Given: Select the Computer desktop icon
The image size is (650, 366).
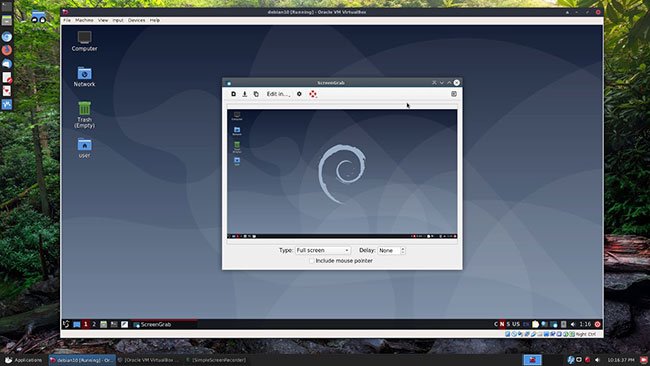Looking at the screenshot, I should (x=84, y=41).
